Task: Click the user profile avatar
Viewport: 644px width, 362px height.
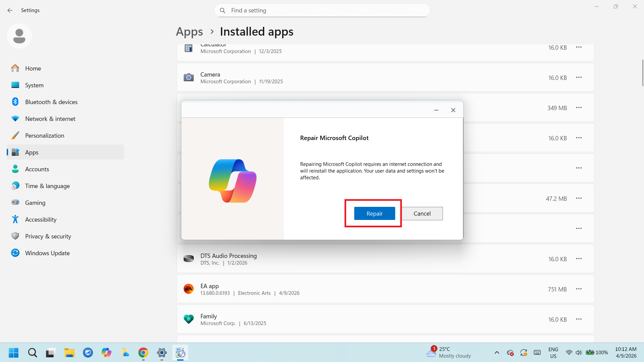Action: tap(19, 36)
